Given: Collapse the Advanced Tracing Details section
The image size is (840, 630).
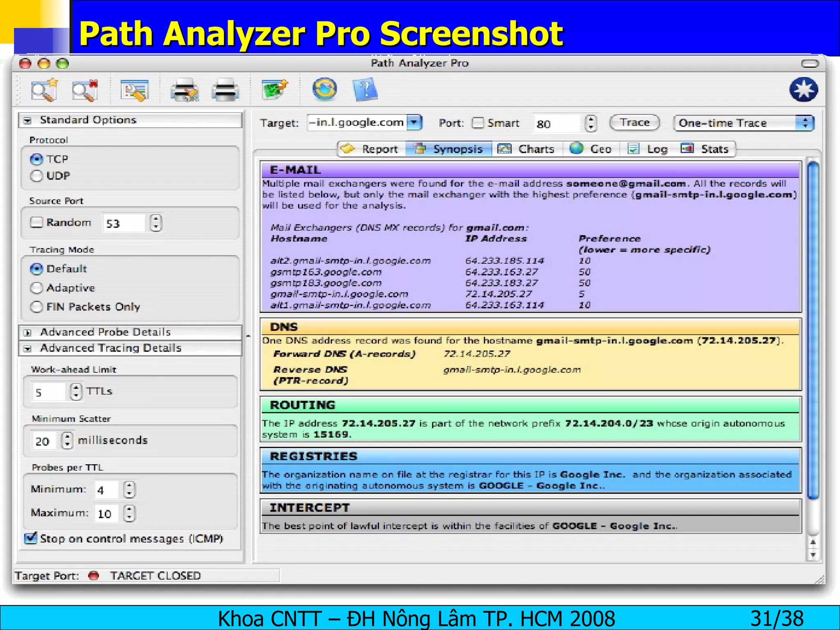Looking at the screenshot, I should pos(27,349).
